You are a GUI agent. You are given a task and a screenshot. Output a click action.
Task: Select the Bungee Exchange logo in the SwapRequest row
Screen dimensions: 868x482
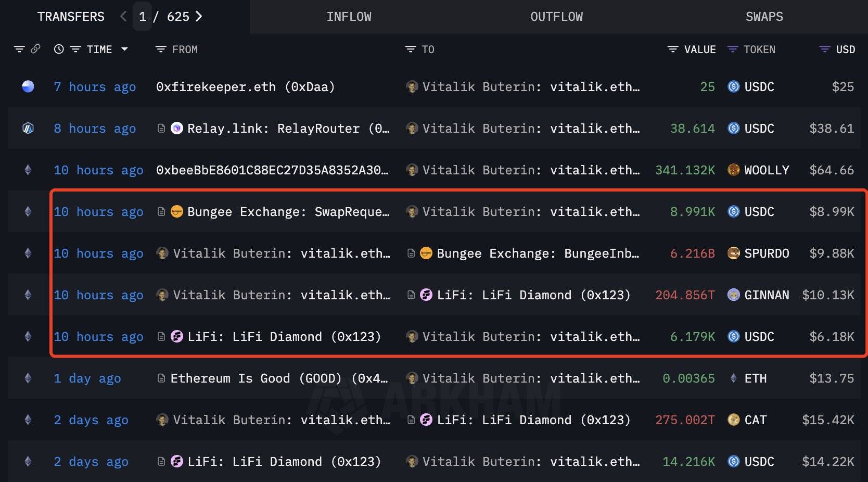[x=176, y=211]
